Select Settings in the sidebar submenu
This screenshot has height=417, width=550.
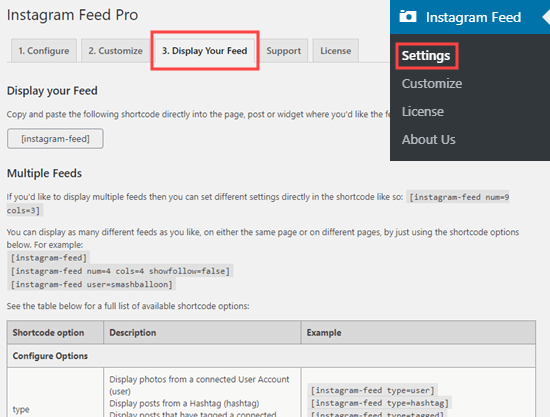pyautogui.click(x=426, y=56)
